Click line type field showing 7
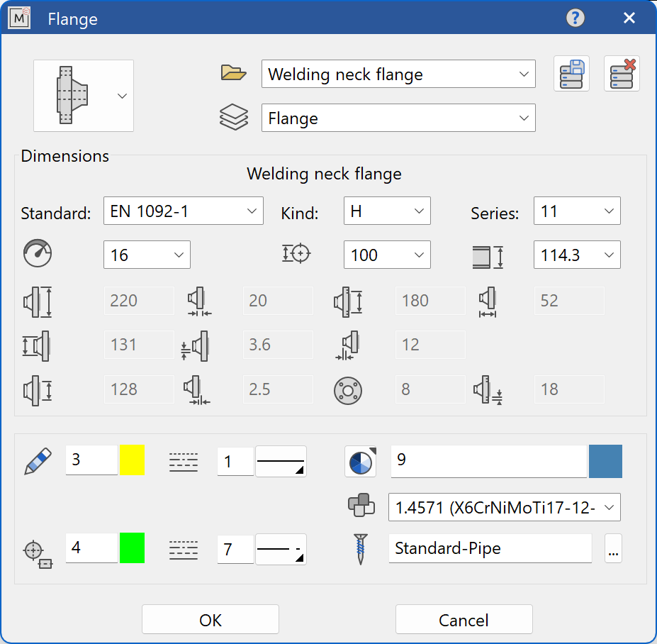 coord(235,549)
